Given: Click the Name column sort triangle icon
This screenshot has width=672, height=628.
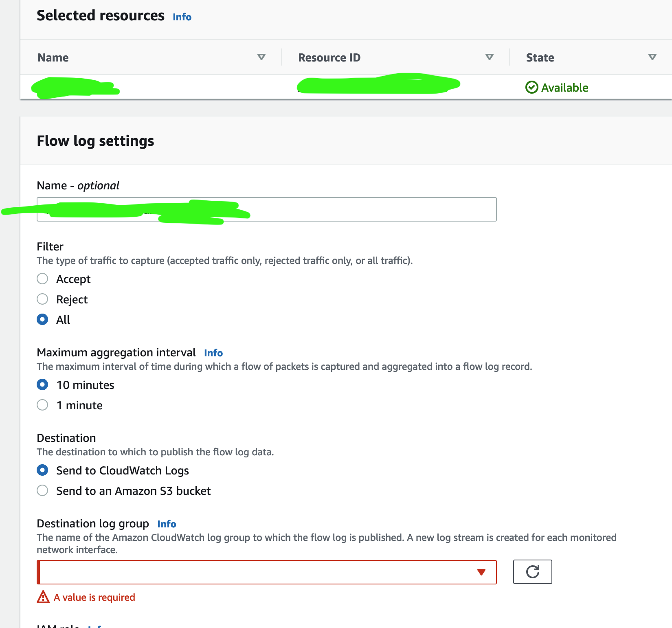Looking at the screenshot, I should [x=261, y=57].
